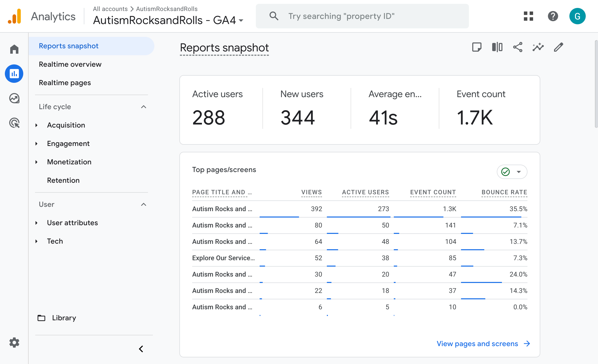Click the BOUNCE RATE column header
This screenshot has width=598, height=364.
pyautogui.click(x=504, y=192)
